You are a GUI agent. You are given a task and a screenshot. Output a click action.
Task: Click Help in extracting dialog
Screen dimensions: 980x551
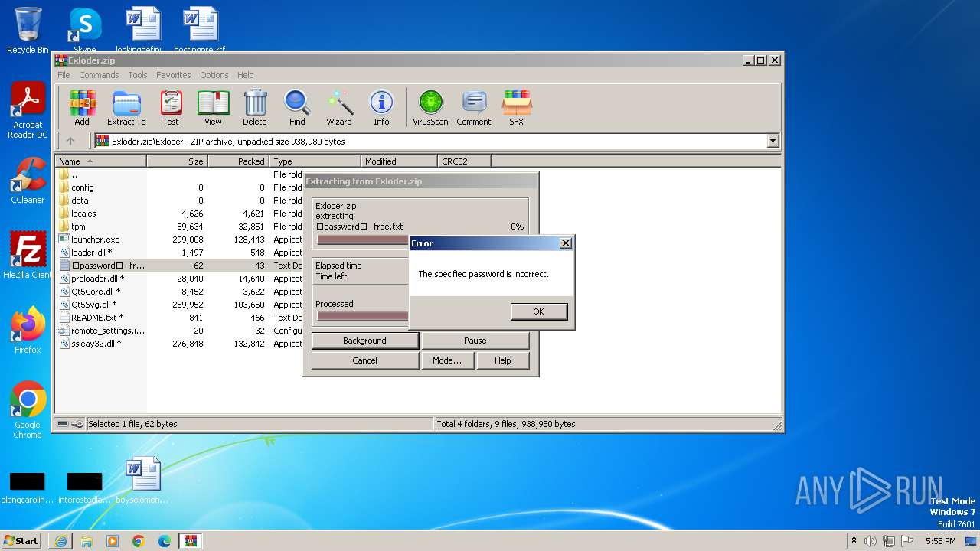click(502, 360)
